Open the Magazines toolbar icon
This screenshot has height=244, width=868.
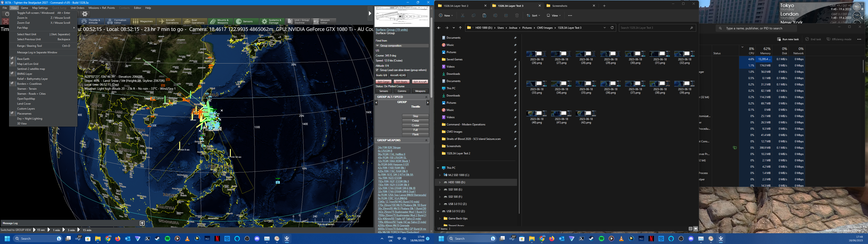tap(143, 21)
